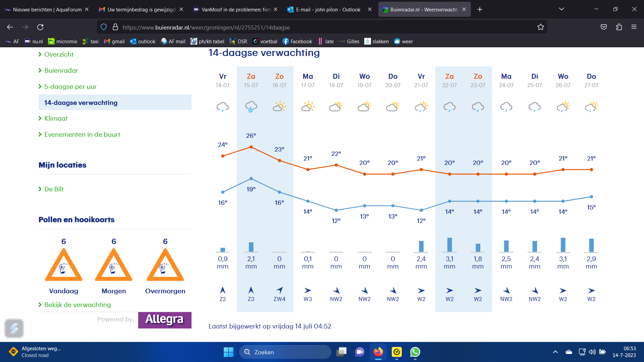Click today's pollen warning triangle Vandaag
Viewport: 644px width, 362px height.
[63, 265]
